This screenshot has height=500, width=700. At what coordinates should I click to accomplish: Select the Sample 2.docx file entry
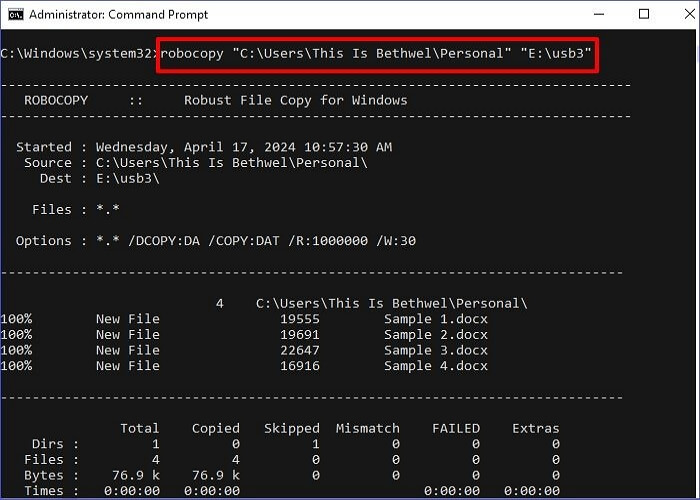(436, 334)
